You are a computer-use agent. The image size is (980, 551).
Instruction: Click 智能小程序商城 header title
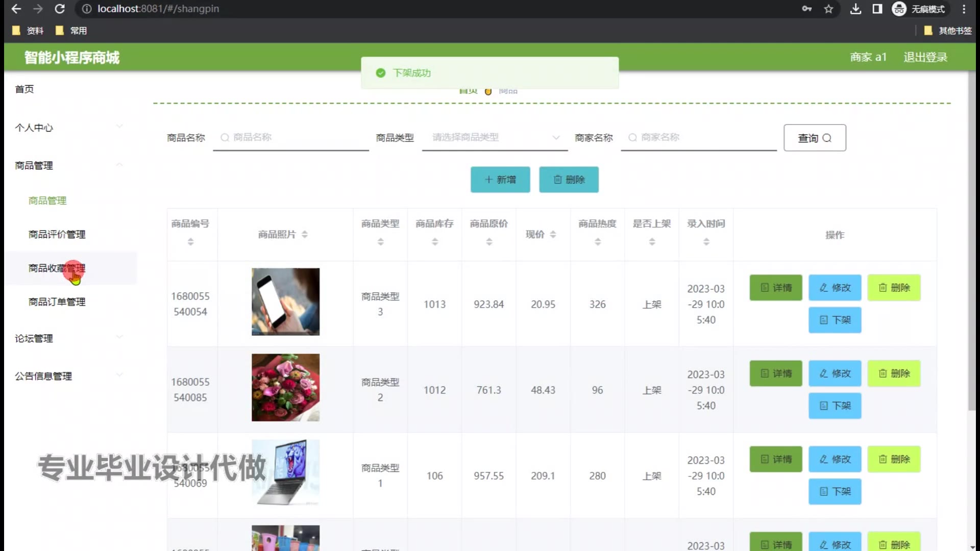(72, 58)
